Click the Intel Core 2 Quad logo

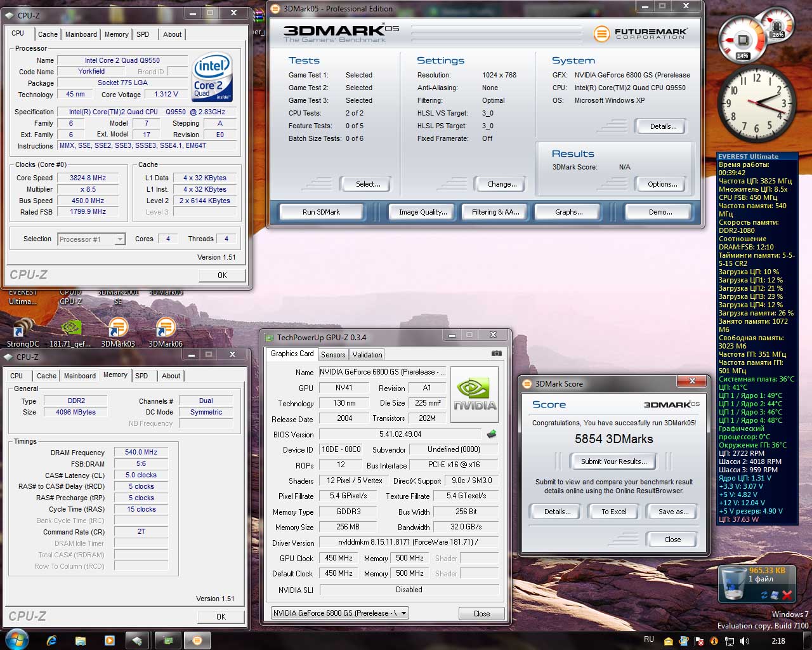213,77
